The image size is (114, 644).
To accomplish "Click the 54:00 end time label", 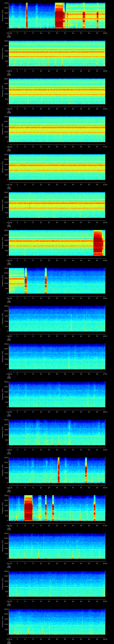I will click(105, 639).
